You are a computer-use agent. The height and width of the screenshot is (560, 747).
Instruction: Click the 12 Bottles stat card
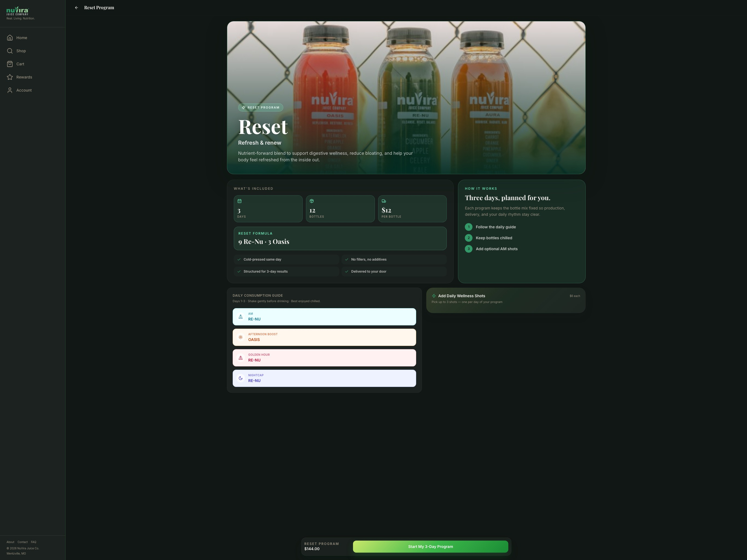(340, 209)
